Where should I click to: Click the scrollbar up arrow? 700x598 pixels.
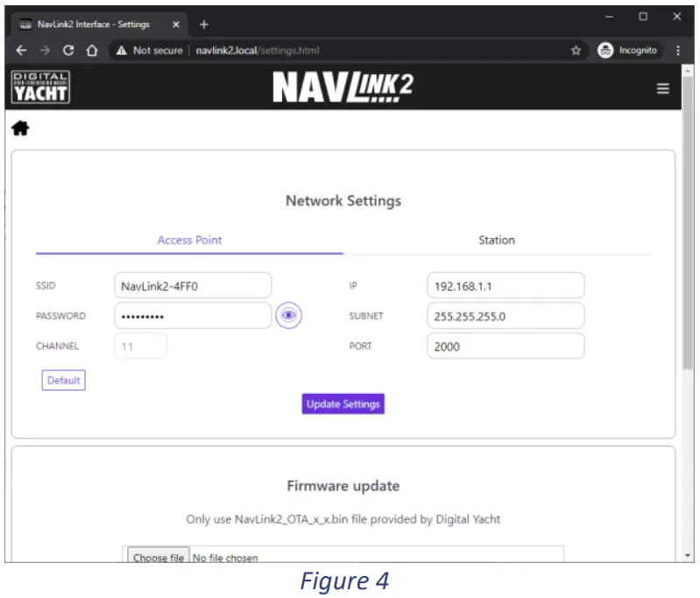pos(688,71)
